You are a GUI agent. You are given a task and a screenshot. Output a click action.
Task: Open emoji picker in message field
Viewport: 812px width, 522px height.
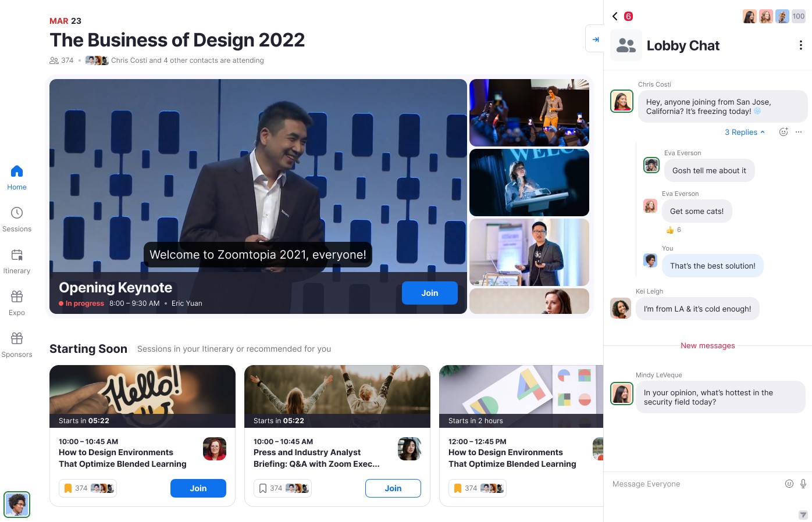[789, 484]
